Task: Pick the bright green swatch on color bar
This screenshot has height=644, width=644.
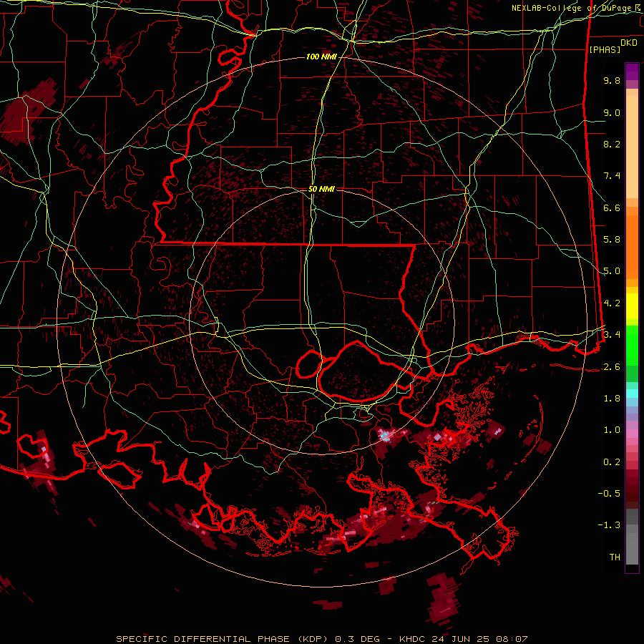Action: coord(632,345)
